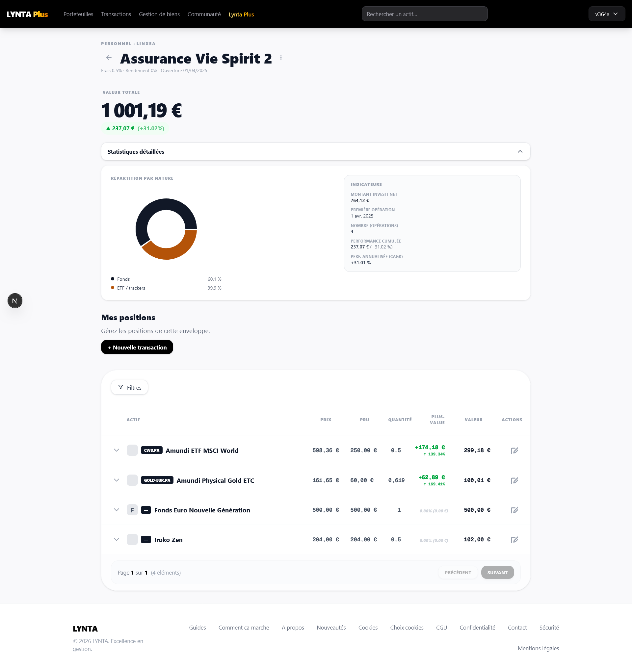Open the Sécurité footer link
The width and height of the screenshot is (632, 672).
[x=549, y=628]
